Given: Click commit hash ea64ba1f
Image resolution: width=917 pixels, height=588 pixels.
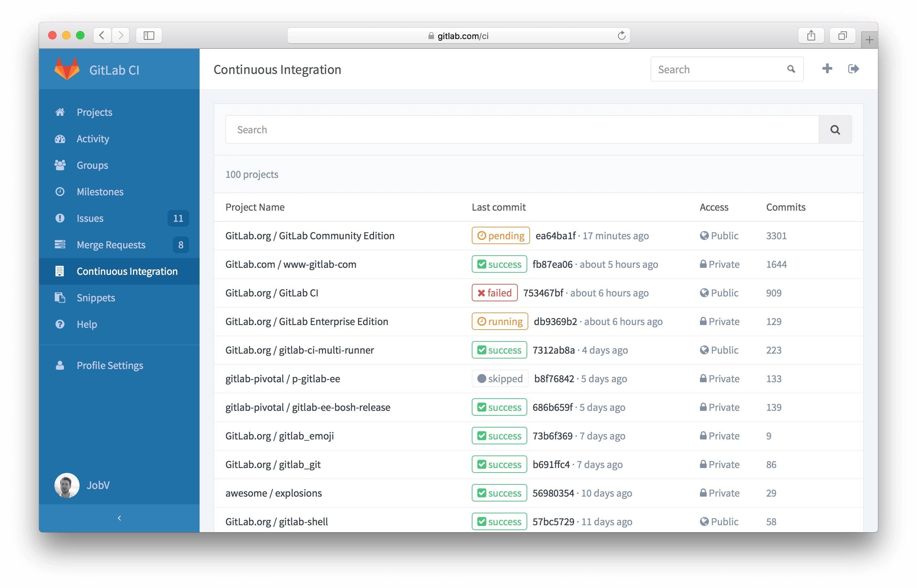Looking at the screenshot, I should coord(555,235).
